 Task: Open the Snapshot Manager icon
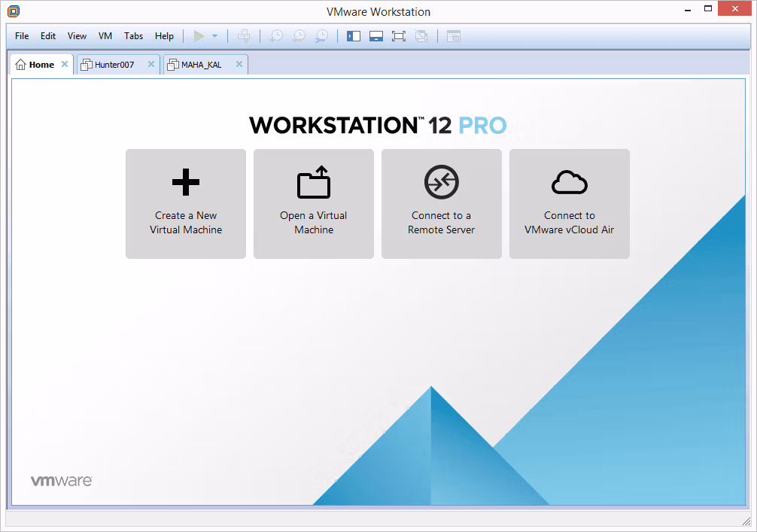321,36
